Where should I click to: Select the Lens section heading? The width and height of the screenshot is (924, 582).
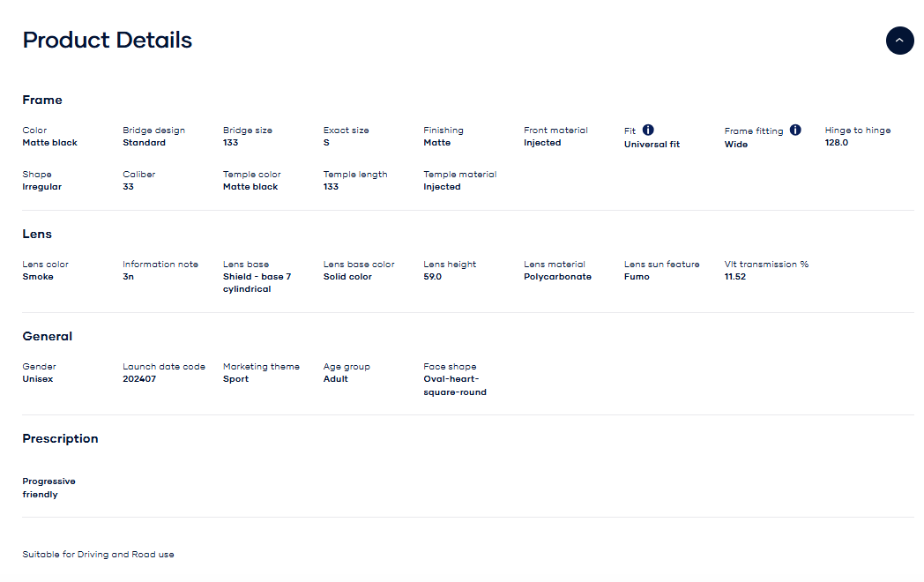(x=37, y=234)
